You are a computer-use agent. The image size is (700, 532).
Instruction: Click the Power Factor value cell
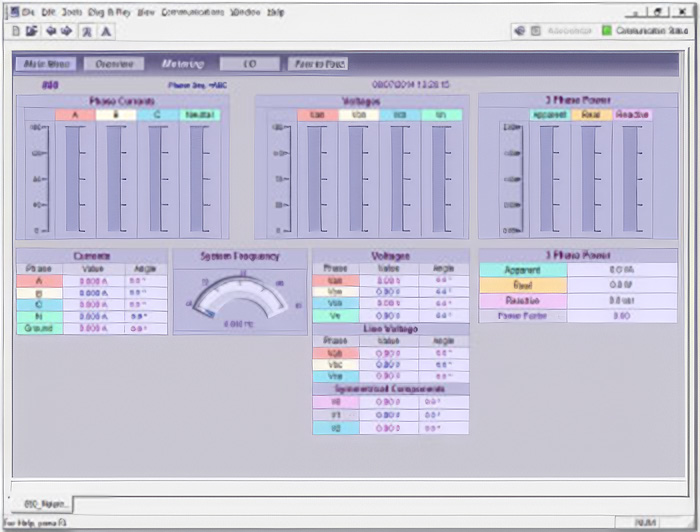click(x=622, y=316)
